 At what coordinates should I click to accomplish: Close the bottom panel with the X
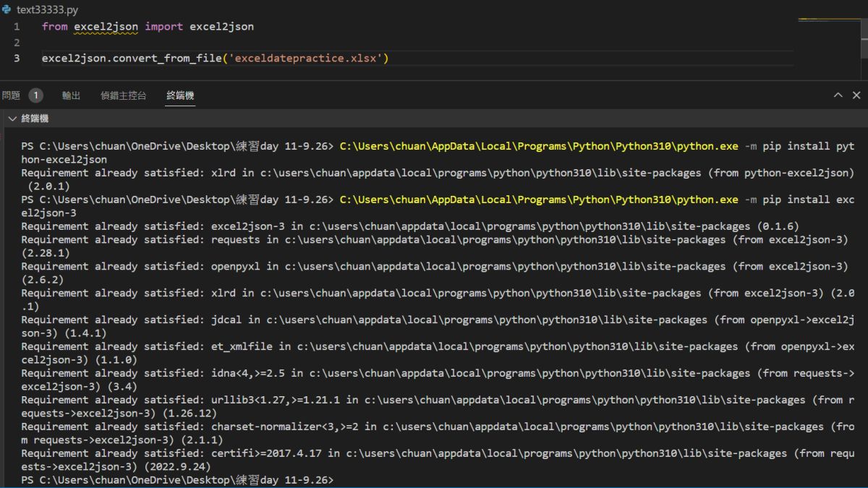pyautogui.click(x=856, y=95)
